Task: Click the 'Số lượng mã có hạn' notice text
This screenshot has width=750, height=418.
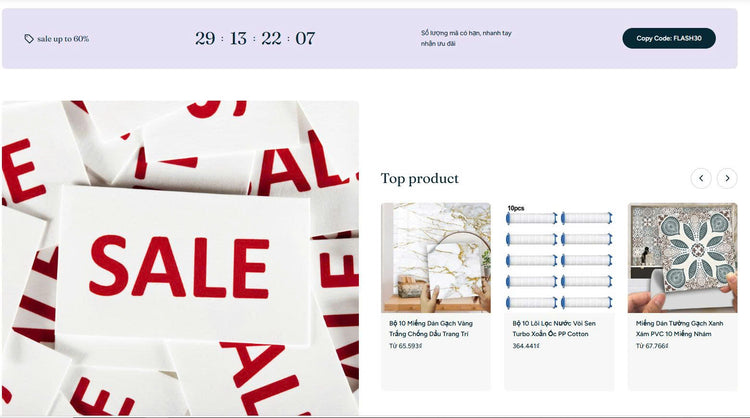Action: (x=466, y=38)
